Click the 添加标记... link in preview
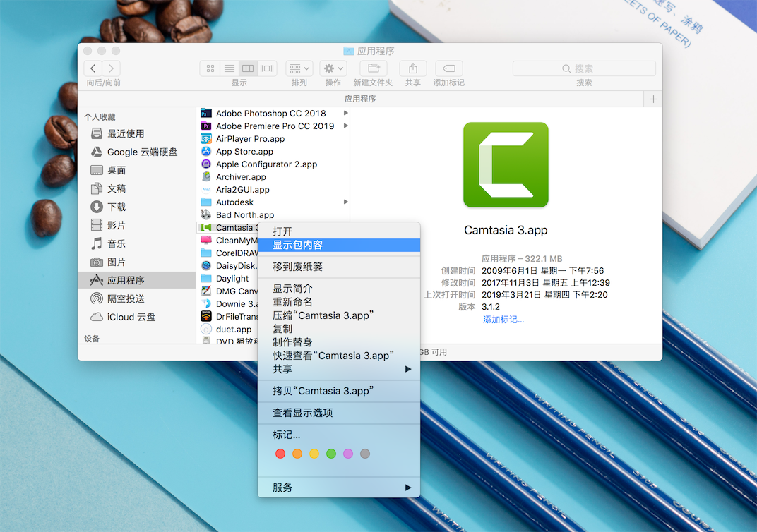The width and height of the screenshot is (757, 532). pyautogui.click(x=503, y=320)
